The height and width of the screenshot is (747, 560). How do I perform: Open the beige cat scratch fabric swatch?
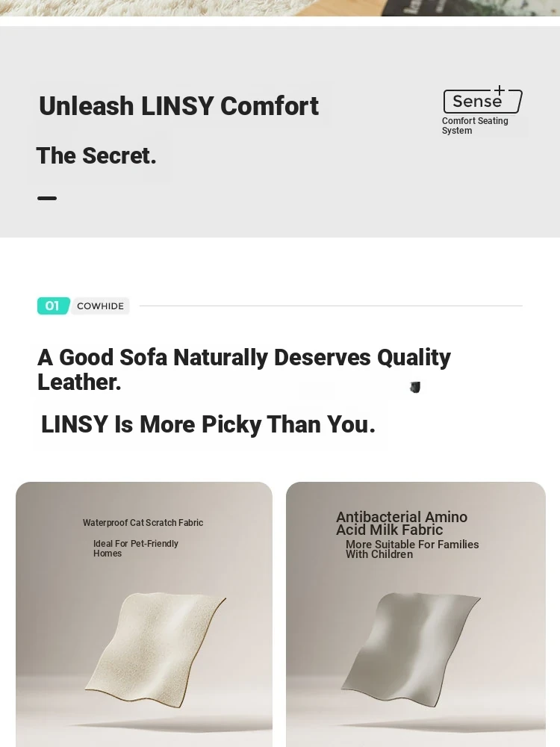click(155, 649)
